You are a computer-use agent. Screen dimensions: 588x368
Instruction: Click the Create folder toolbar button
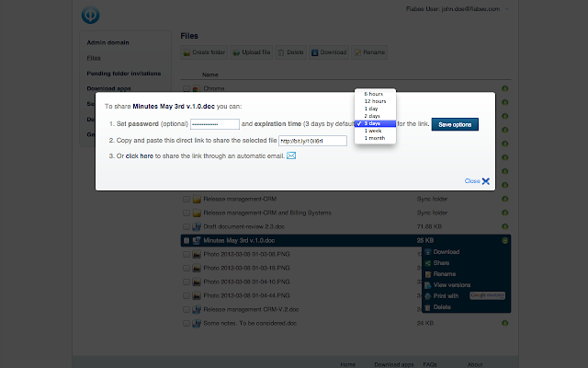click(x=204, y=52)
